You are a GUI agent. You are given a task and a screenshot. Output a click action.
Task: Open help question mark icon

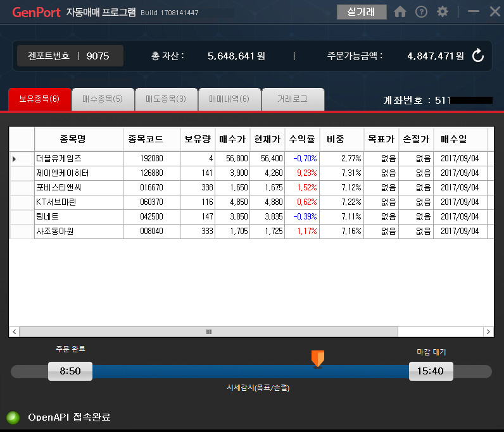point(421,12)
